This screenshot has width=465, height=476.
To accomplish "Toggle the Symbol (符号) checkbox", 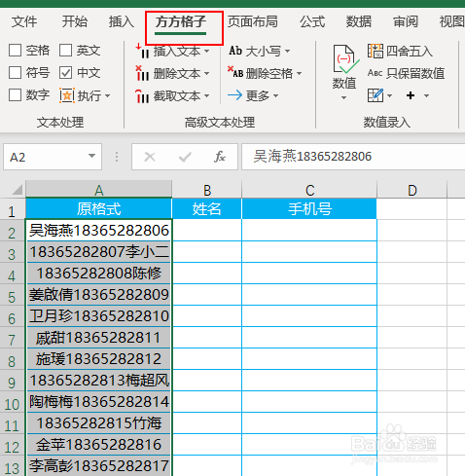I will pyautogui.click(x=15, y=73).
